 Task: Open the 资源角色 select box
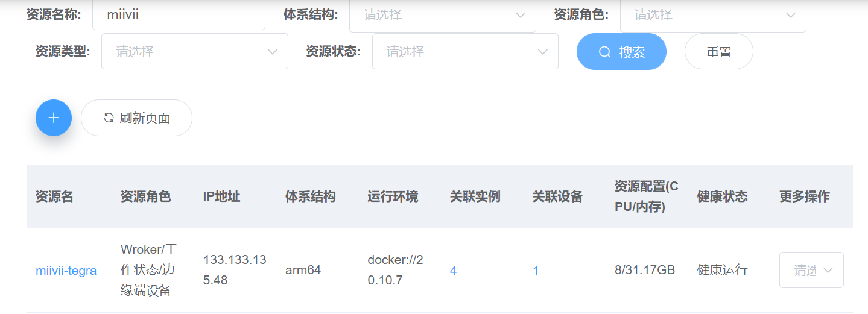point(712,15)
